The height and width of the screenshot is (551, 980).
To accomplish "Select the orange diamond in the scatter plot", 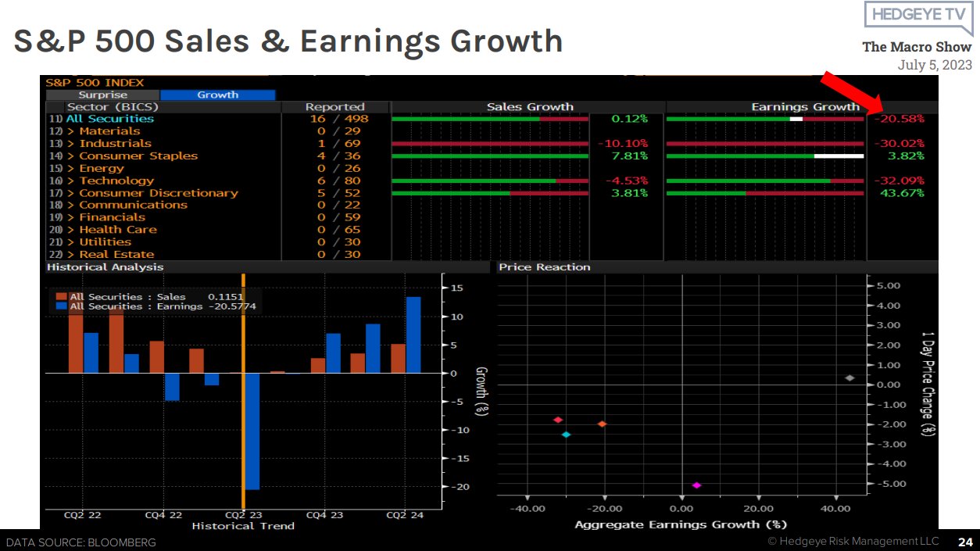I will (602, 424).
